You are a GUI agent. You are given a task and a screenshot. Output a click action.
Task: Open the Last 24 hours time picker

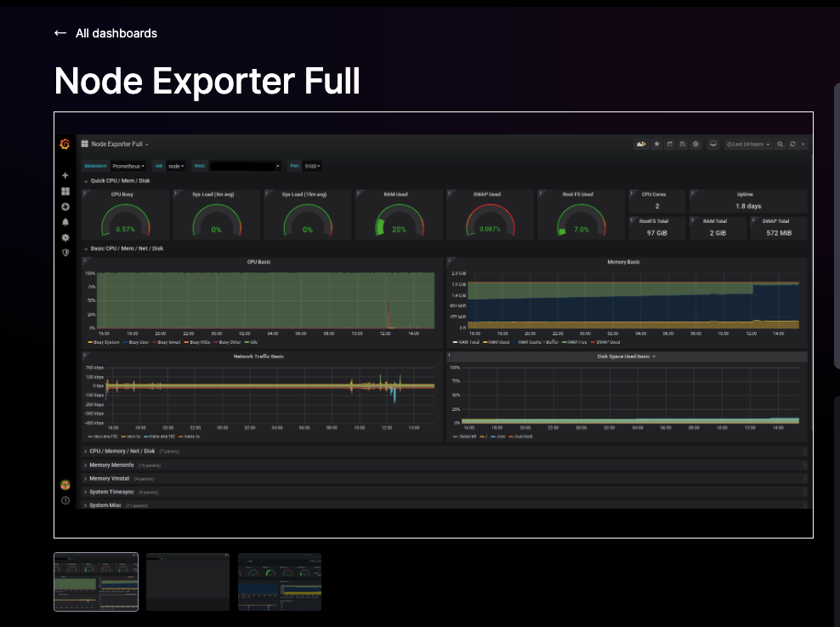click(748, 144)
